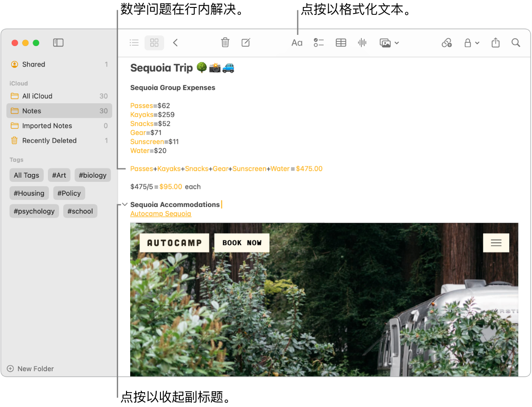
Task: Record audio with the waveform icon
Action: click(362, 42)
